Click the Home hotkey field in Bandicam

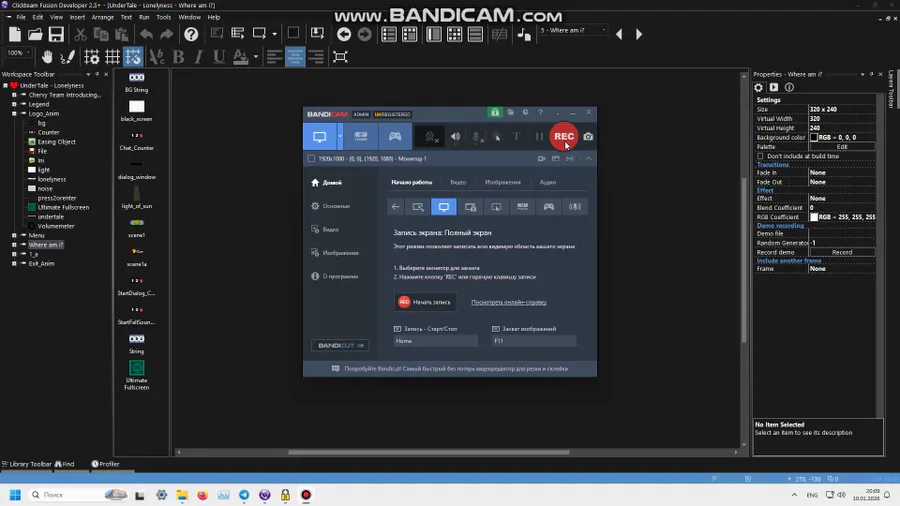click(435, 341)
